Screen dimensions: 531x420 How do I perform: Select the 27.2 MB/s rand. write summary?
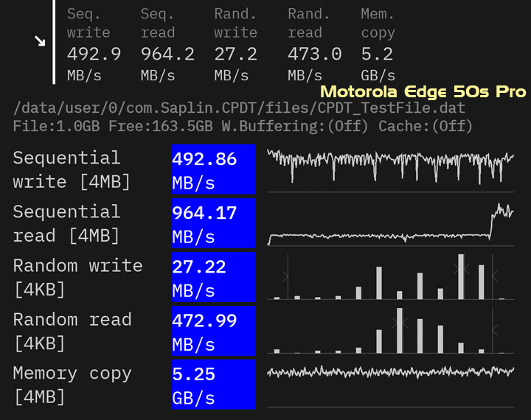pyautogui.click(x=236, y=44)
